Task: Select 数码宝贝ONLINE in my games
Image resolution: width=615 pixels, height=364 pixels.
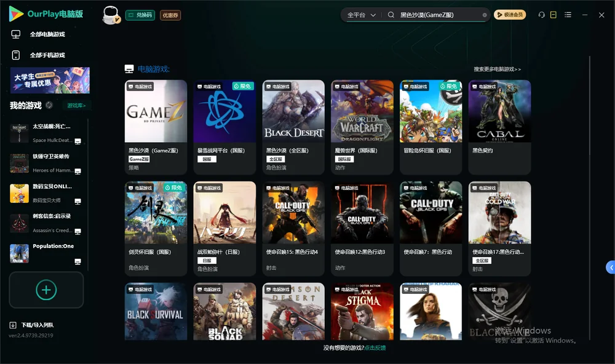Action: 46,193
